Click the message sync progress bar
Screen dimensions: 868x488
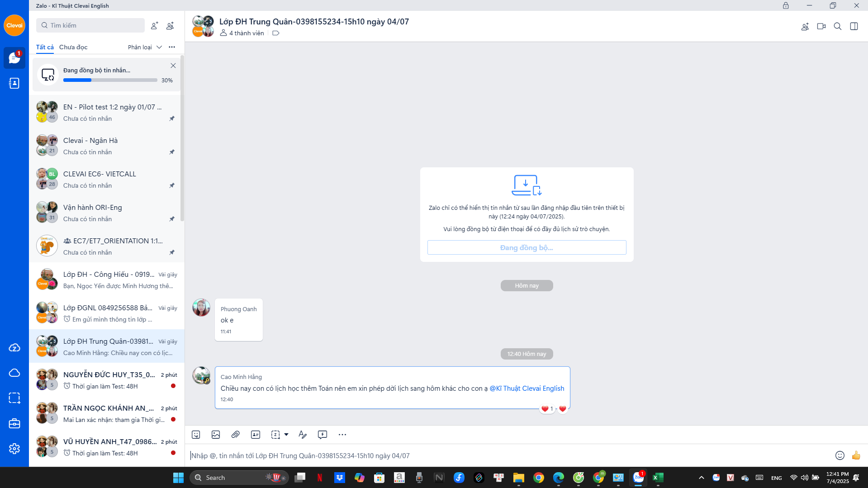tap(110, 80)
